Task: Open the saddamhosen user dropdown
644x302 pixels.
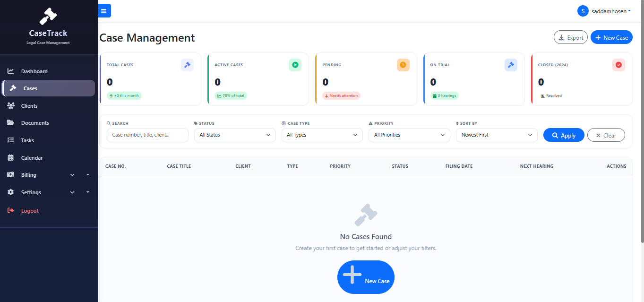Action: (604, 11)
